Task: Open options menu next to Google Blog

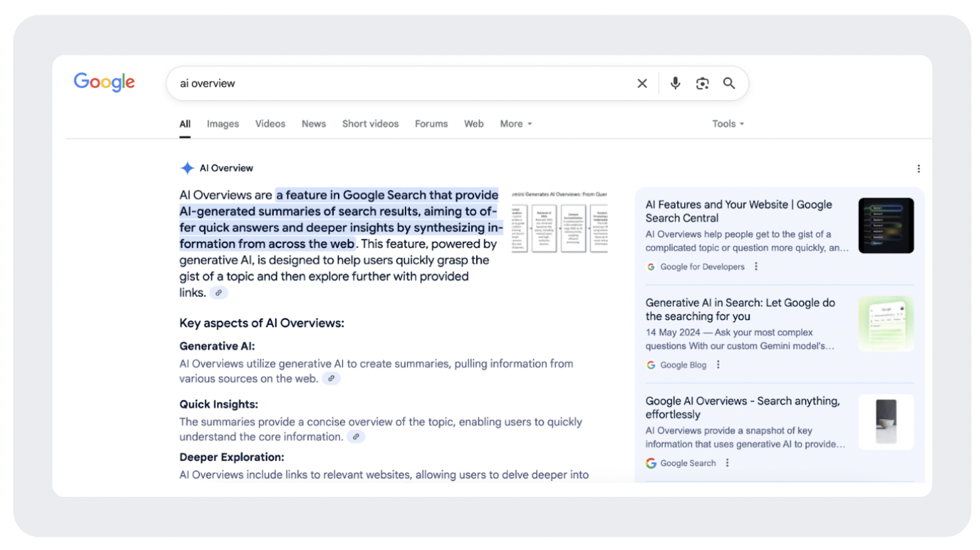Action: coord(718,365)
